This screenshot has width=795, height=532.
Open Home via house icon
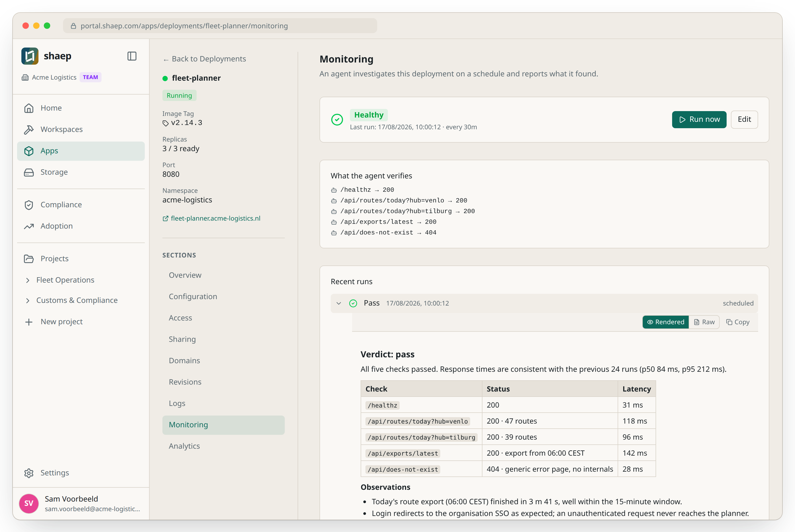pyautogui.click(x=29, y=108)
